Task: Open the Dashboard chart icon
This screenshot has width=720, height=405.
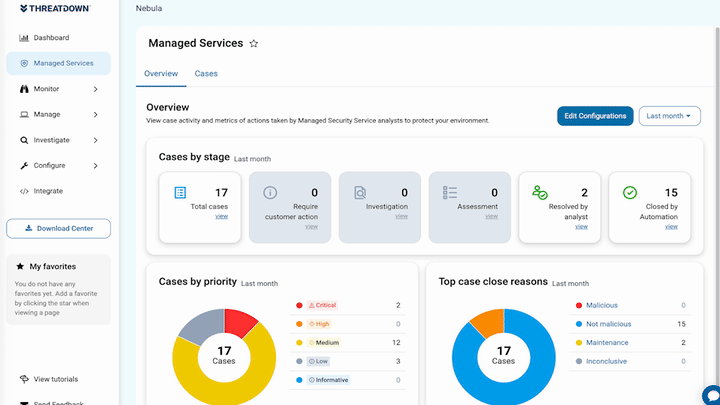Action: point(24,38)
